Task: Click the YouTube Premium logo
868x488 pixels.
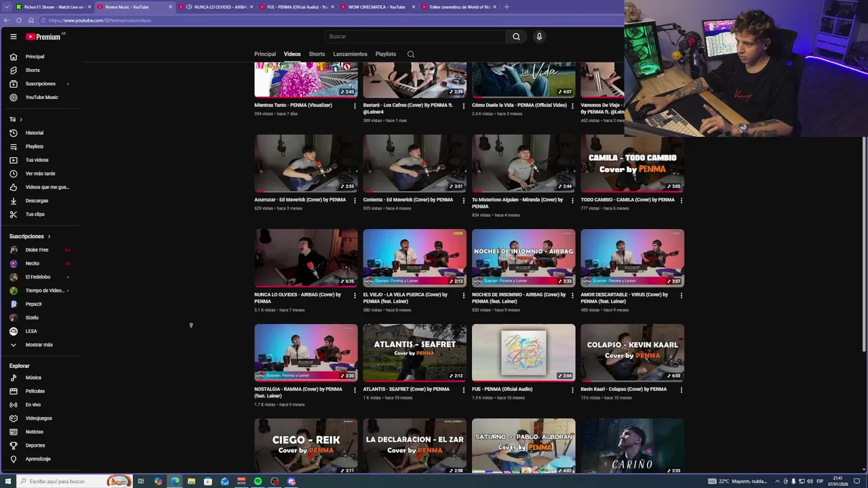Action: pos(43,37)
